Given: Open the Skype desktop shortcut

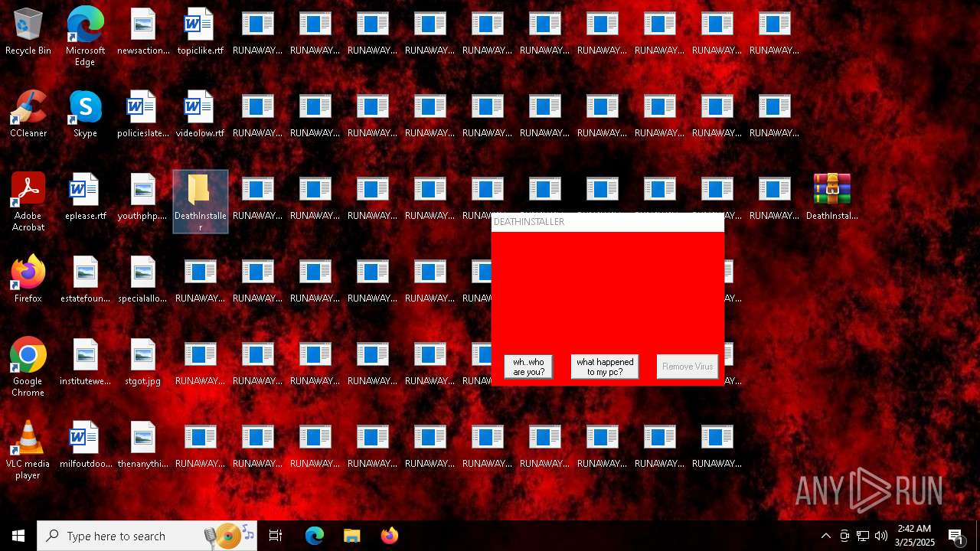Looking at the screenshot, I should pos(85,115).
